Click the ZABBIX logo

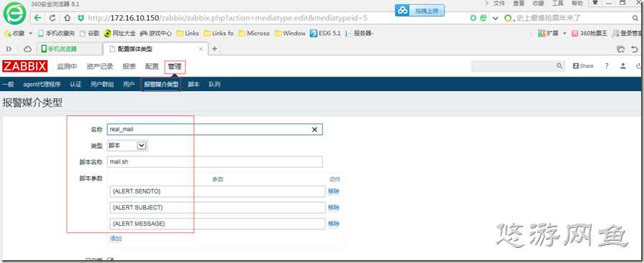pos(25,66)
